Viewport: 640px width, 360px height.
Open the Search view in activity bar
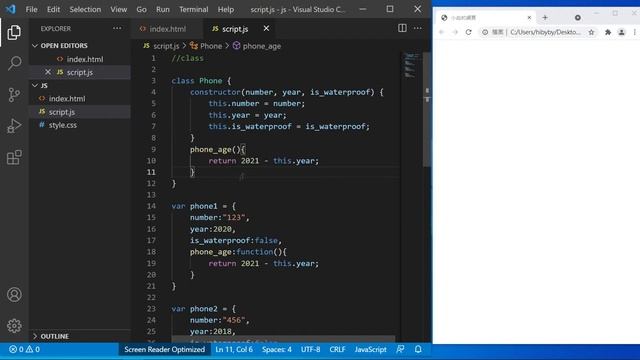[14, 63]
